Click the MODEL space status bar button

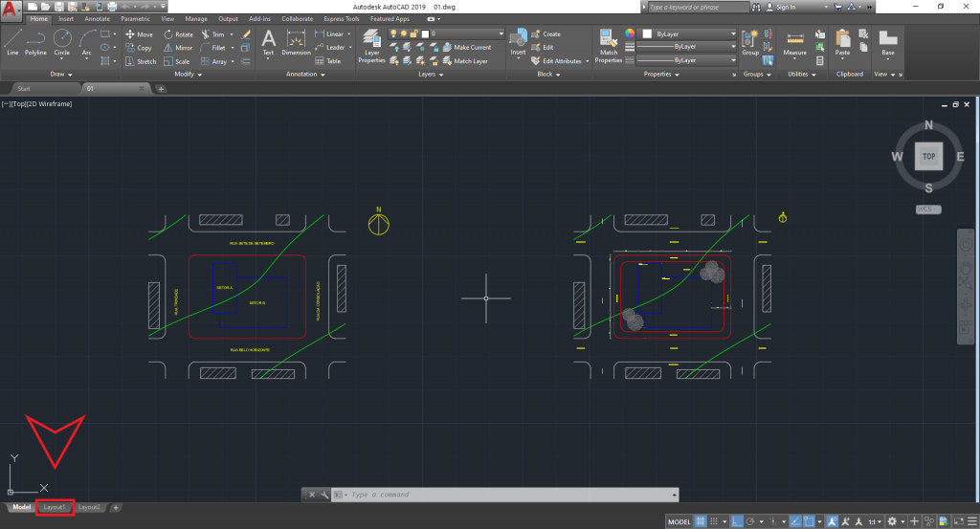point(679,521)
